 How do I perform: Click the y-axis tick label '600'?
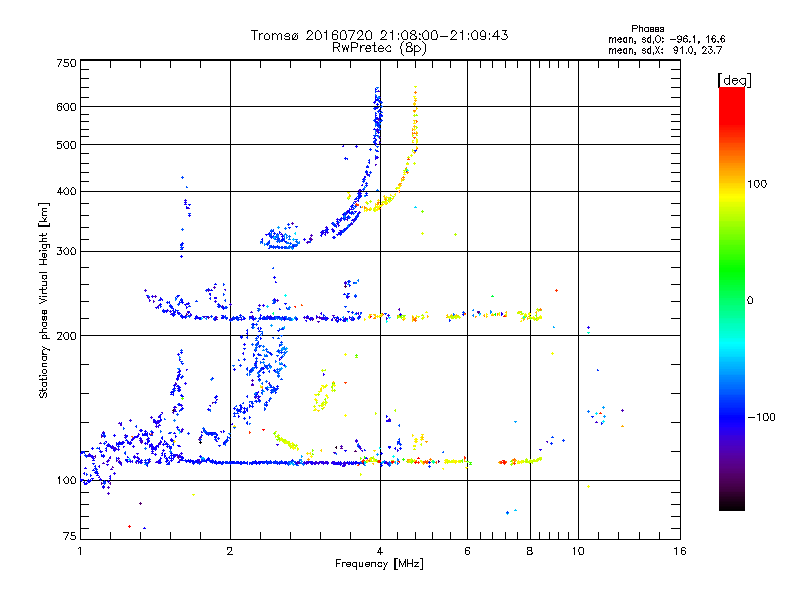coord(66,107)
